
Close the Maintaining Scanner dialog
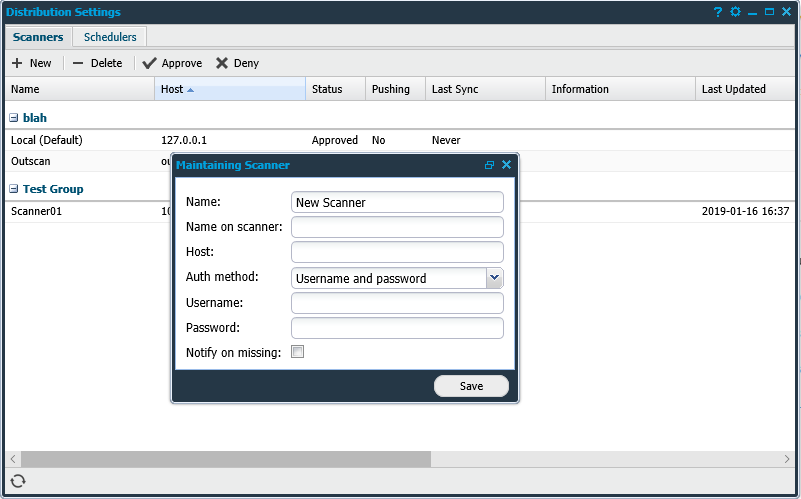click(506, 165)
